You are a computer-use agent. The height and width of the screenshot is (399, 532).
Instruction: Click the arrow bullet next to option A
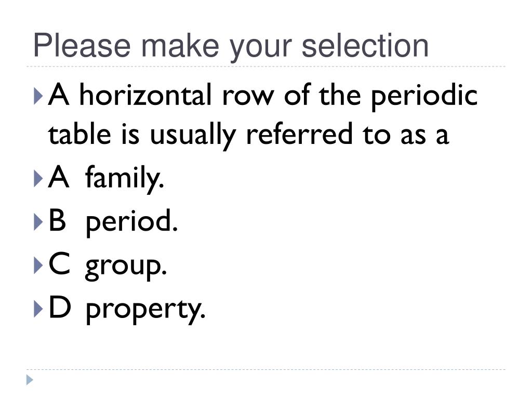[x=38, y=179]
